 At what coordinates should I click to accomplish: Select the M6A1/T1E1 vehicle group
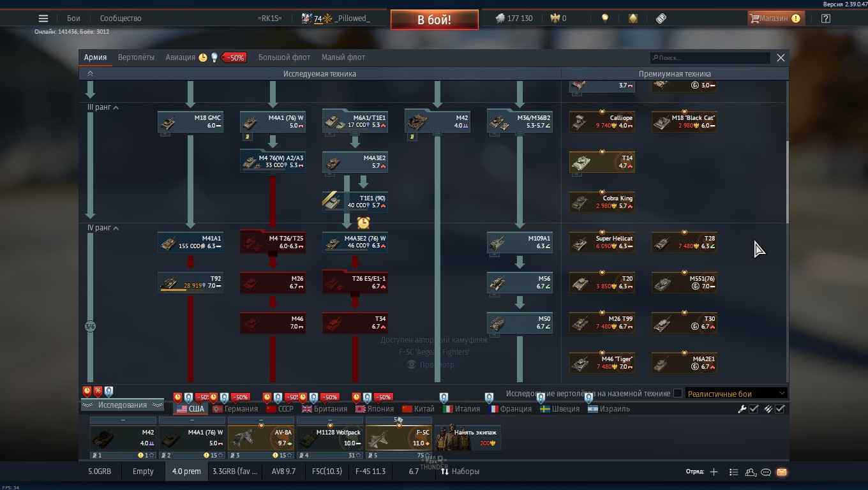(355, 122)
